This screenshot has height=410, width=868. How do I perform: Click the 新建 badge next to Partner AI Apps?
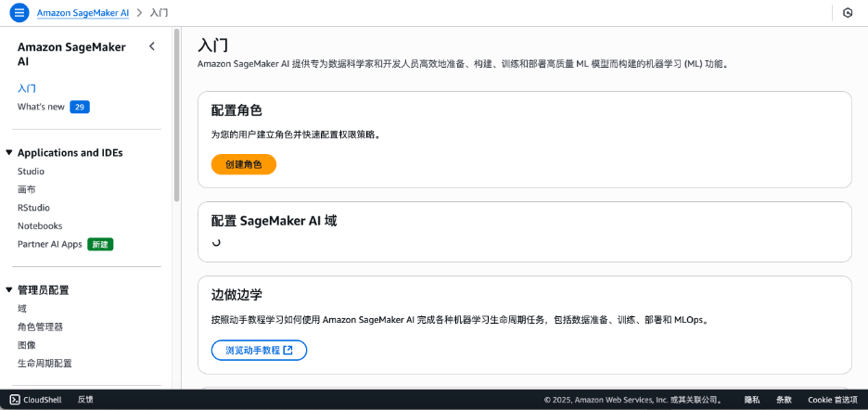click(x=100, y=244)
